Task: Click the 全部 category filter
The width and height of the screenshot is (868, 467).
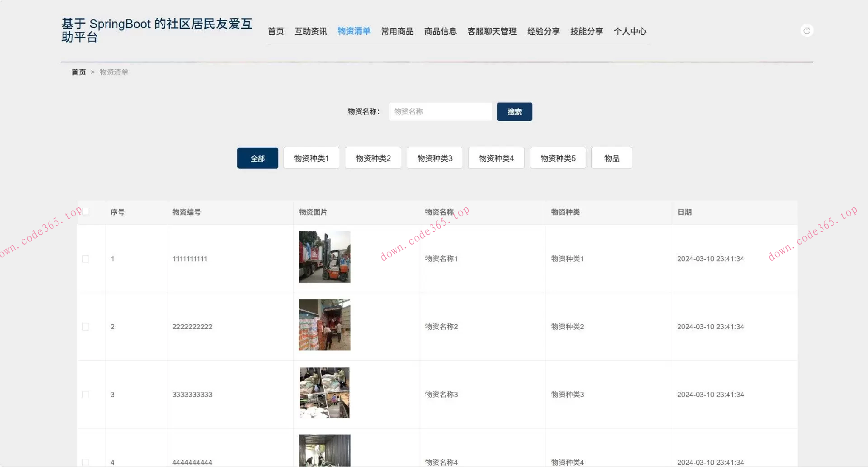Action: pos(257,158)
